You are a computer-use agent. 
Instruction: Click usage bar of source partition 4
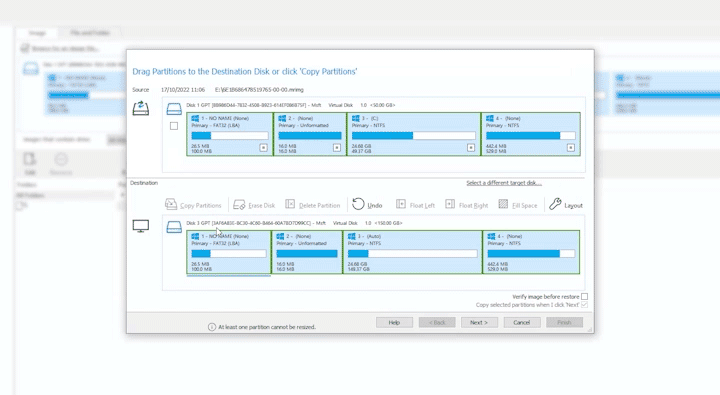tap(530, 135)
